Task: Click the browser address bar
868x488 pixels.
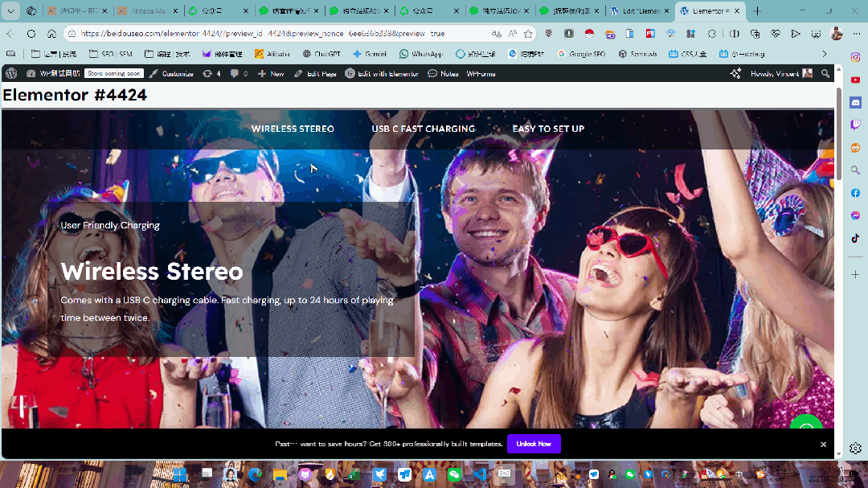Action: pyautogui.click(x=273, y=34)
